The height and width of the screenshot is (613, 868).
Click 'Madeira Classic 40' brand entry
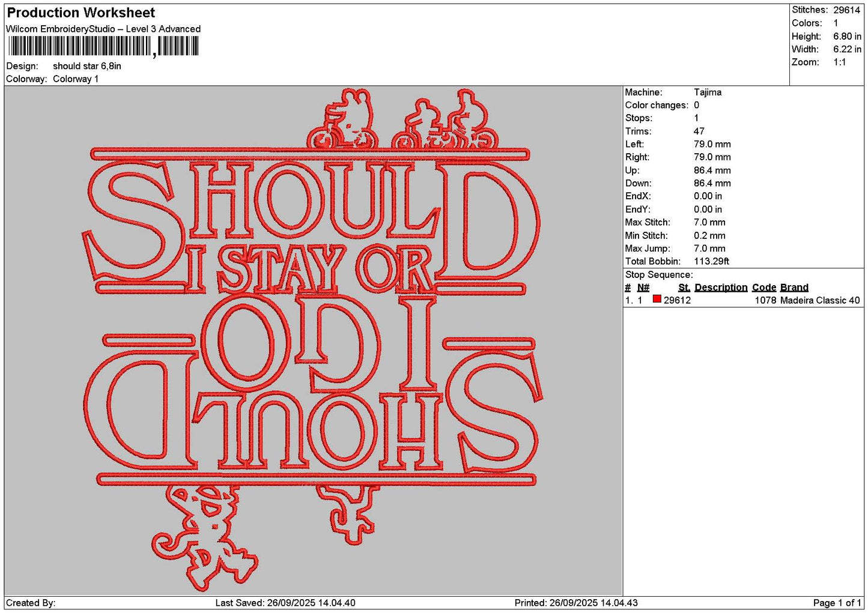pos(820,300)
